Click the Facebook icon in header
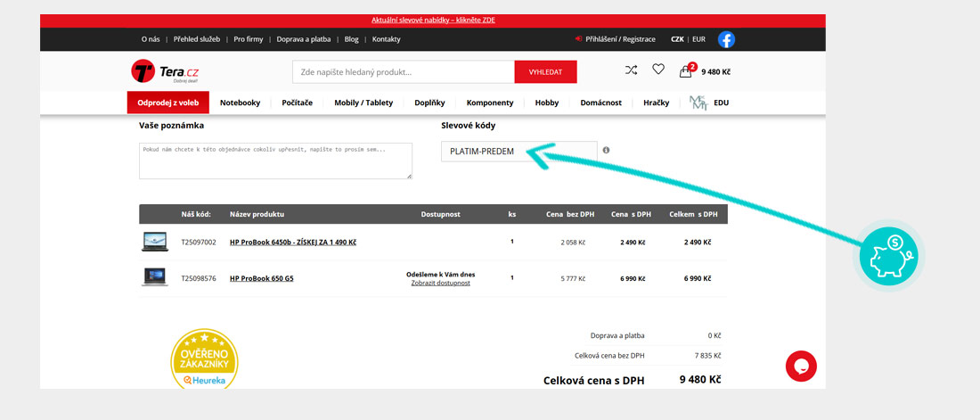This screenshot has width=980, height=420. pos(726,39)
